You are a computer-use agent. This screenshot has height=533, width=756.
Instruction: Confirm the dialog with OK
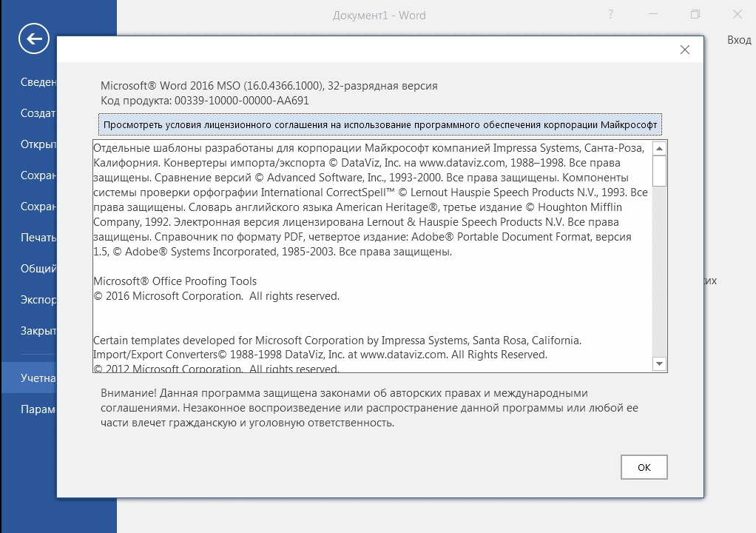coord(644,467)
